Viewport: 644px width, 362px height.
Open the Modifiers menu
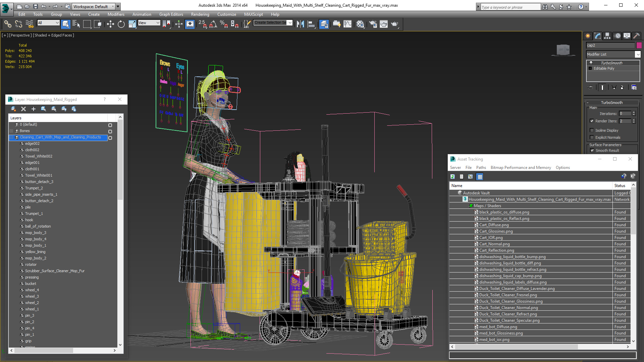pos(116,14)
